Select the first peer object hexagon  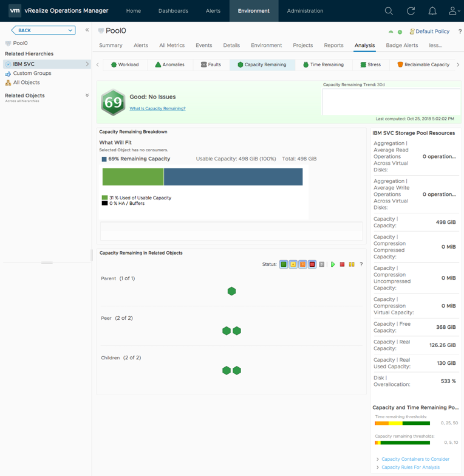(227, 331)
